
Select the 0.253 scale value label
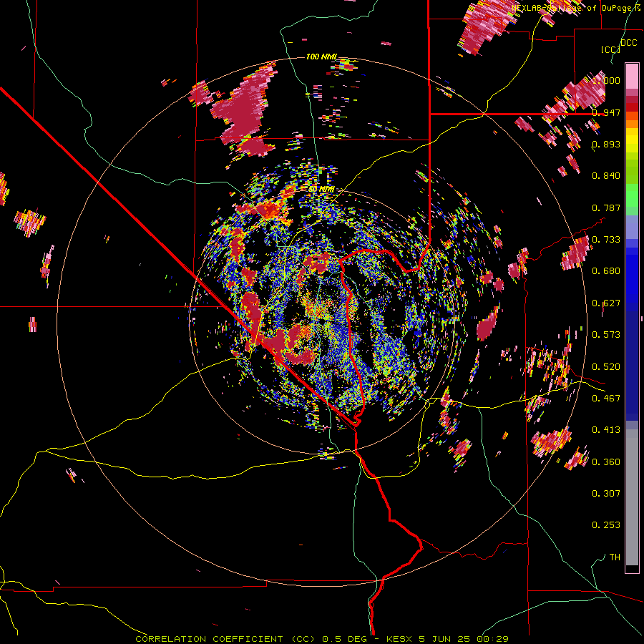point(606,525)
